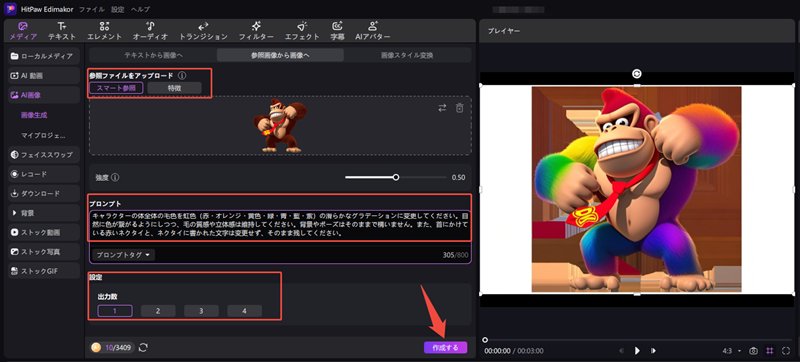Open the 字幕 toolbar tab
Viewport: 800px width, 362px height.
[x=337, y=31]
